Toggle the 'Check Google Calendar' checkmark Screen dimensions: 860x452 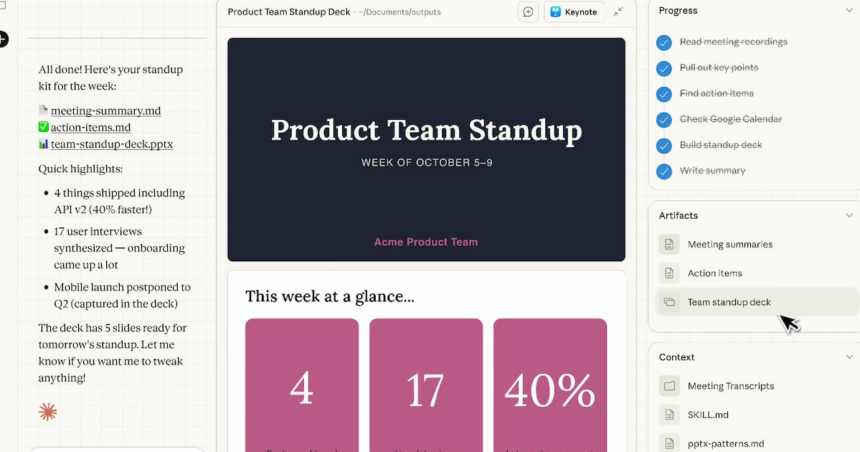[664, 119]
